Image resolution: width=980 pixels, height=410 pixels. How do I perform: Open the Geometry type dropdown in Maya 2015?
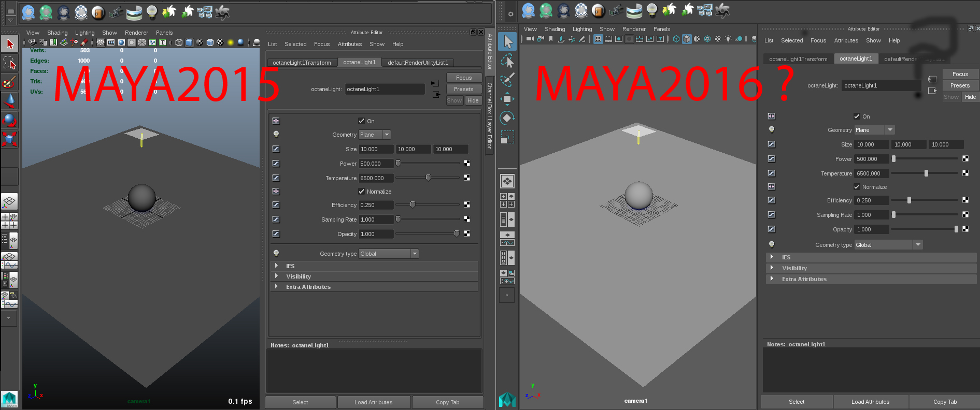(389, 254)
